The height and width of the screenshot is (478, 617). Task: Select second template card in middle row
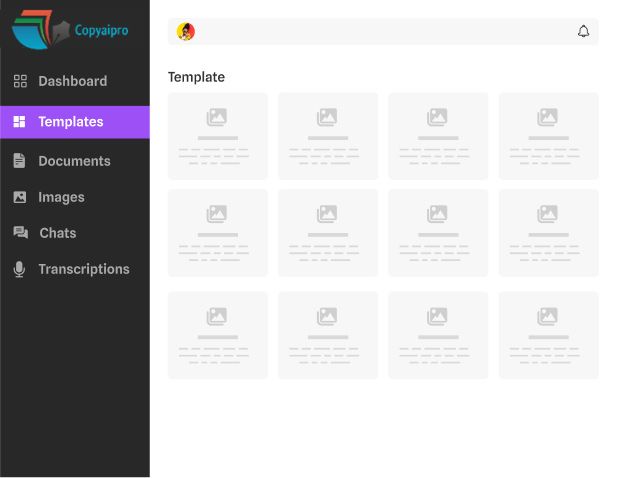(328, 233)
